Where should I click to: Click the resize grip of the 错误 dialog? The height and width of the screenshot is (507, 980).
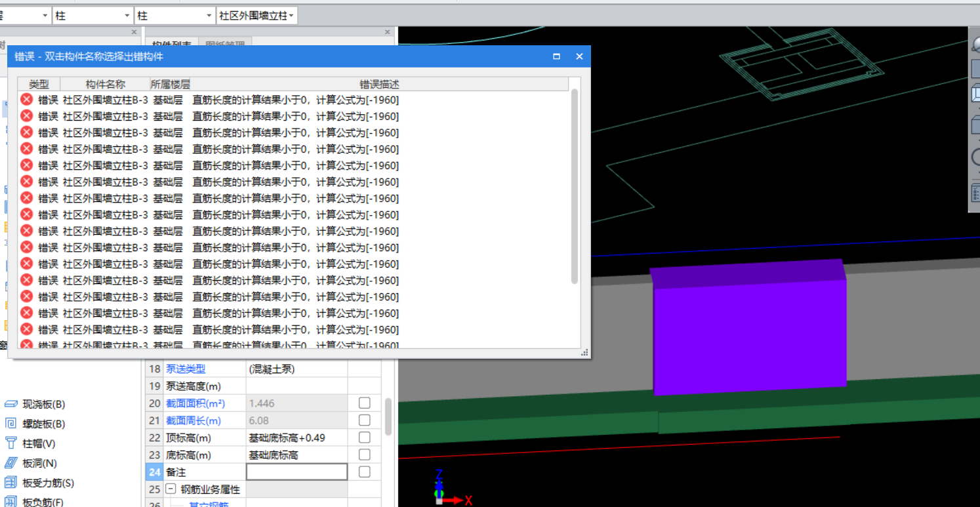pyautogui.click(x=584, y=353)
